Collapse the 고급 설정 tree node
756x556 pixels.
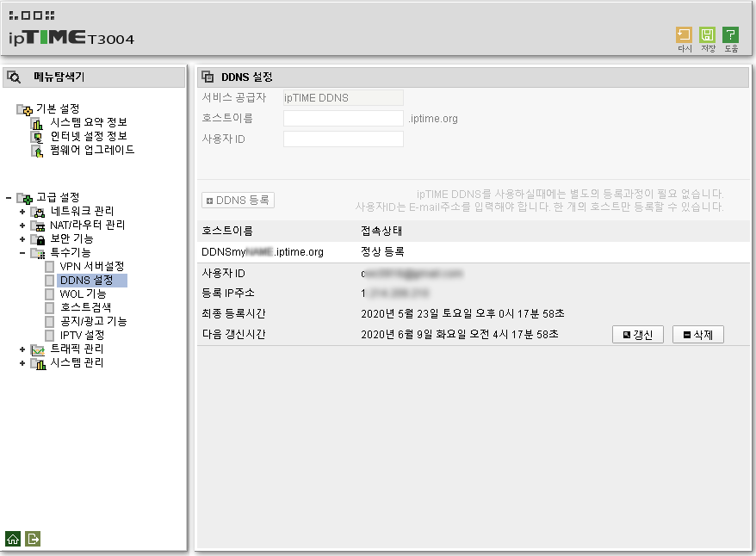point(9,198)
